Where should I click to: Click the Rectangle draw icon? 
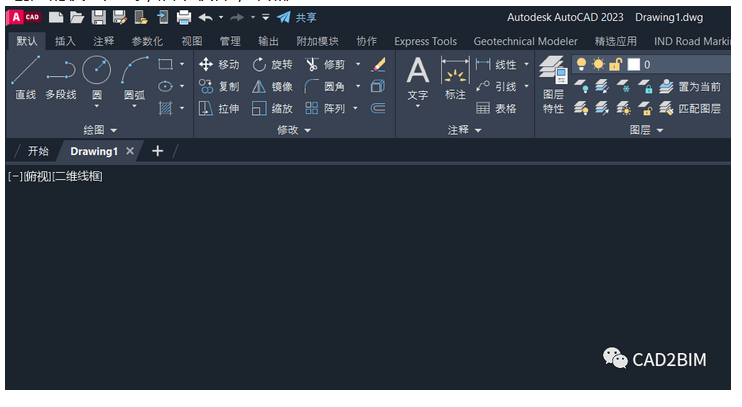coord(165,64)
